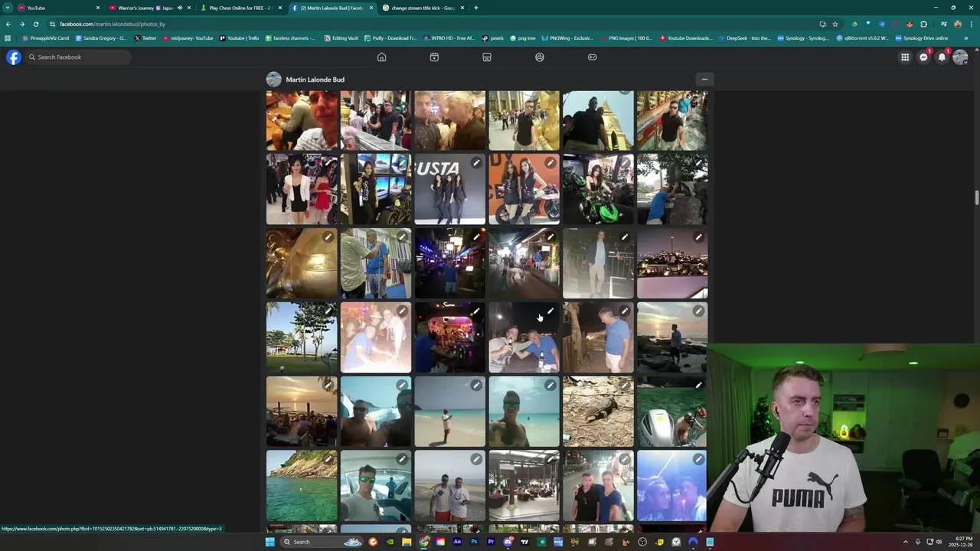Open the Facebook Video tab icon
980x551 pixels.
coord(434,57)
